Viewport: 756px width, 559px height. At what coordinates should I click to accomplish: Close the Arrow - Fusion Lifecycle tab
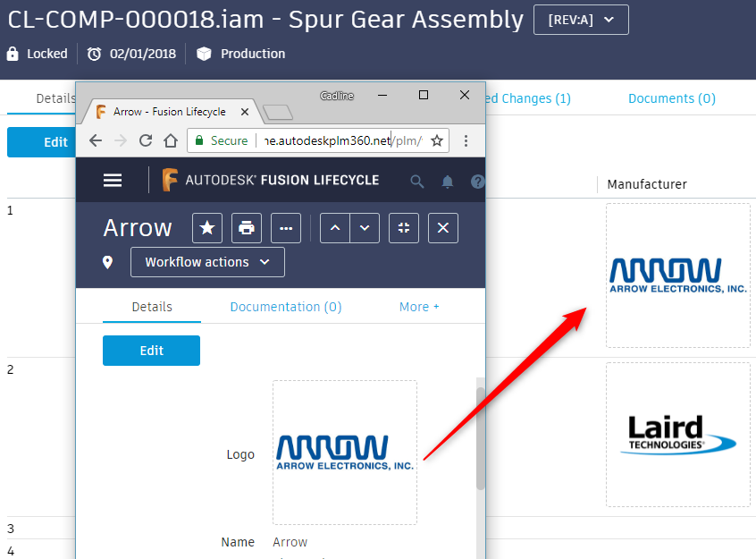point(245,112)
